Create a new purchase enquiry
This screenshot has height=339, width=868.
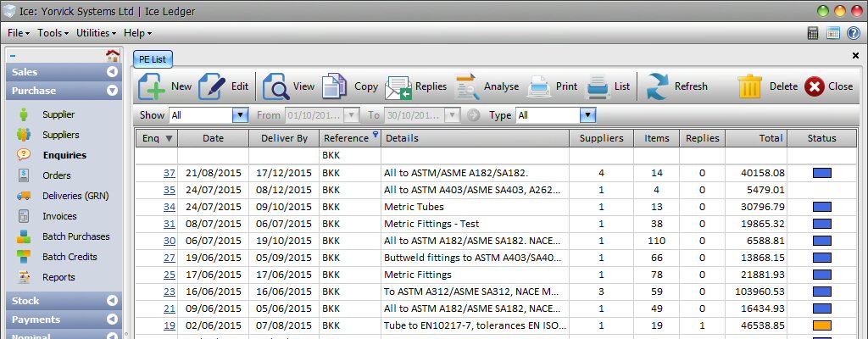(x=165, y=86)
